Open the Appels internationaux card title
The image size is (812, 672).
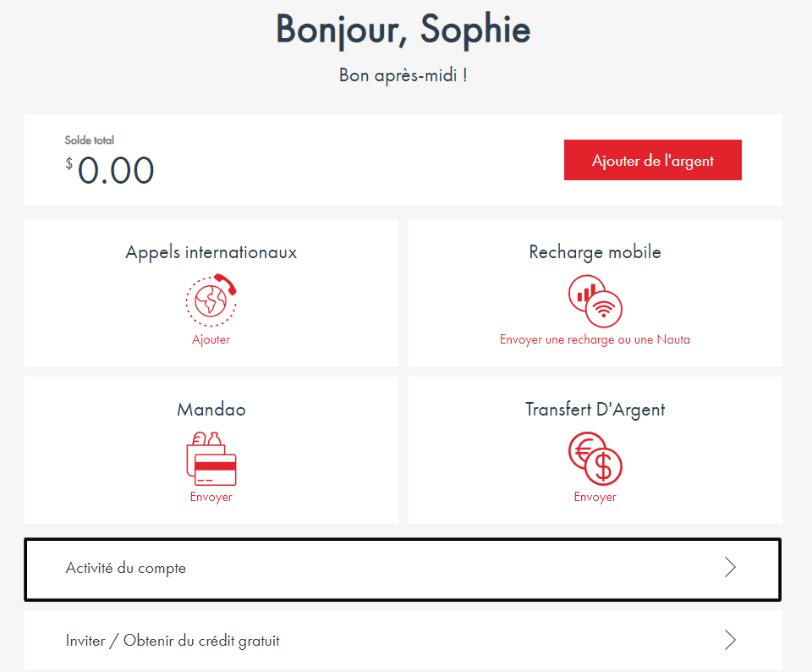click(211, 252)
